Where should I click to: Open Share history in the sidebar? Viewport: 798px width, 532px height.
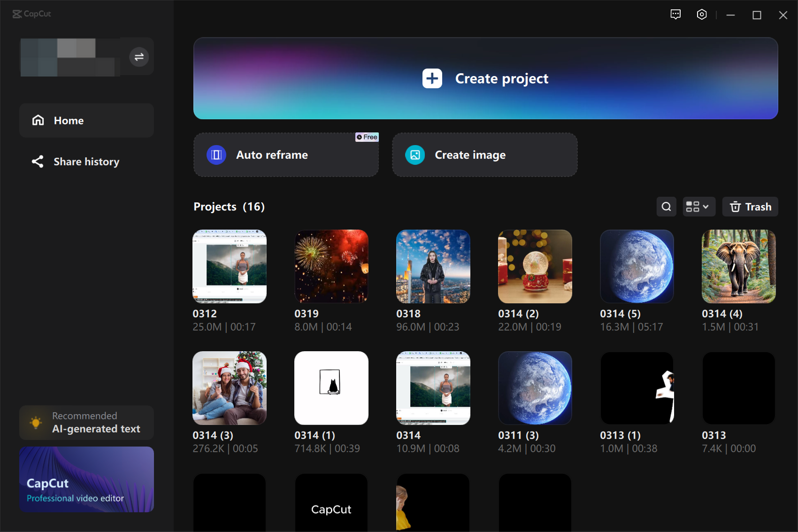click(87, 162)
